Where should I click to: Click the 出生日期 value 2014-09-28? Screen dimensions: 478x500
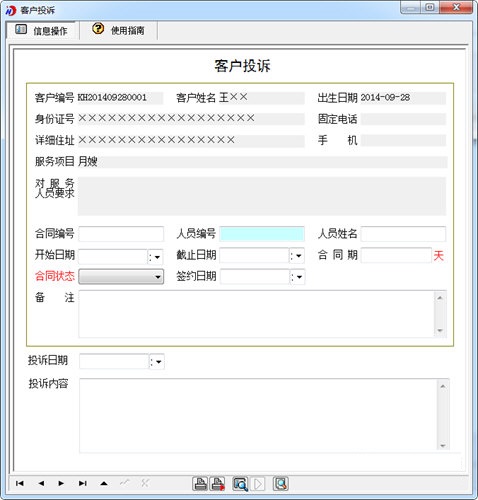pyautogui.click(x=385, y=98)
